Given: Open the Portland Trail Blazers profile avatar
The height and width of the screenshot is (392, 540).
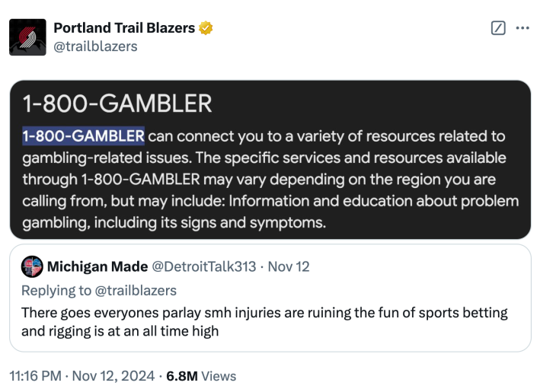Looking at the screenshot, I should [28, 37].
